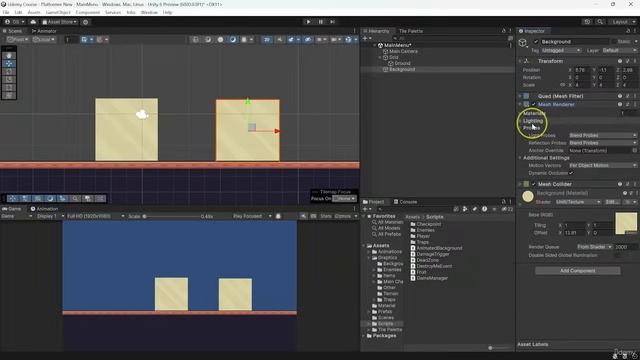Open the Layer dropdown (Default)

tap(619, 50)
